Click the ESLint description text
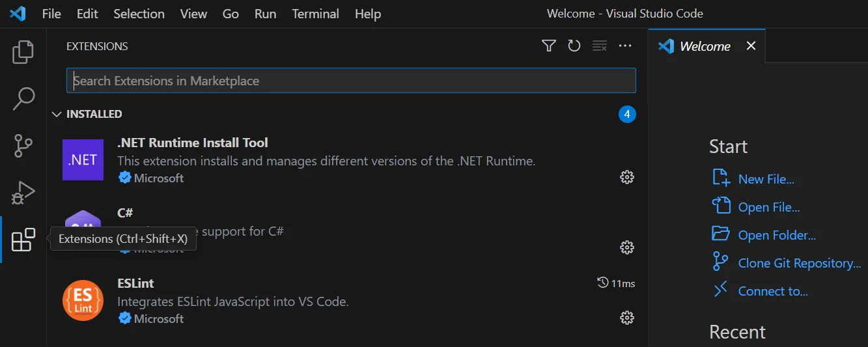The height and width of the screenshot is (347, 868). click(233, 301)
